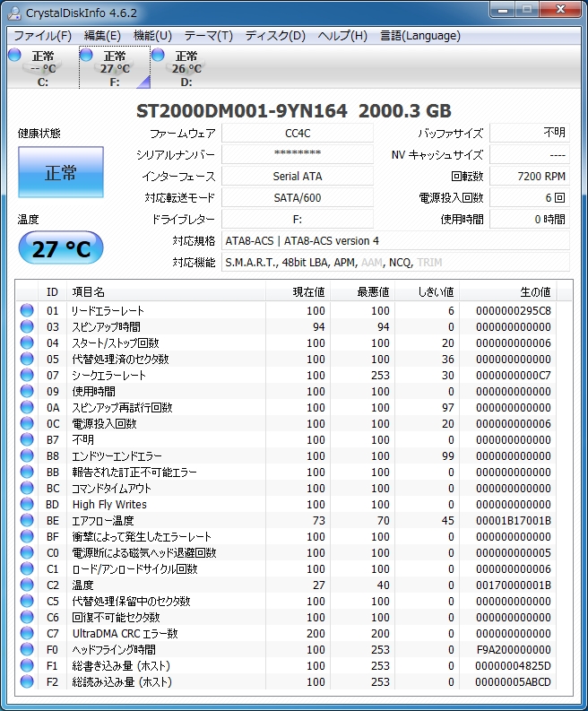Click the 最悪値 column header
Screen dimensions: 588x711
[362, 291]
